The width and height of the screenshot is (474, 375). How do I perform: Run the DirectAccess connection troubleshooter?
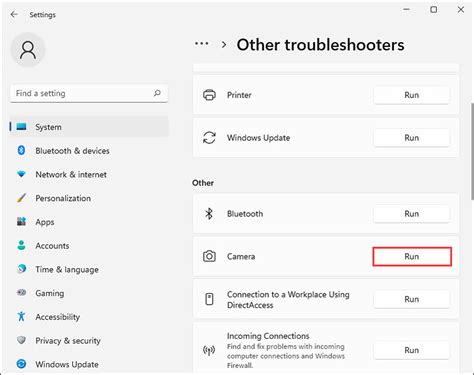click(411, 299)
